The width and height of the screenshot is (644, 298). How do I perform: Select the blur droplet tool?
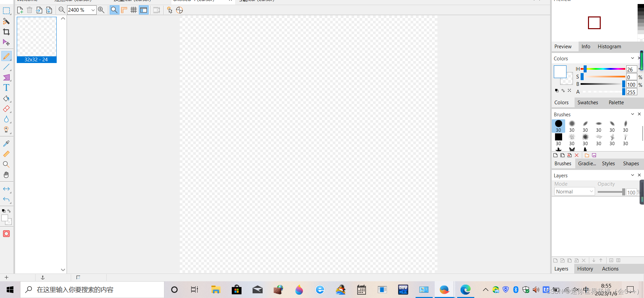(x=6, y=119)
